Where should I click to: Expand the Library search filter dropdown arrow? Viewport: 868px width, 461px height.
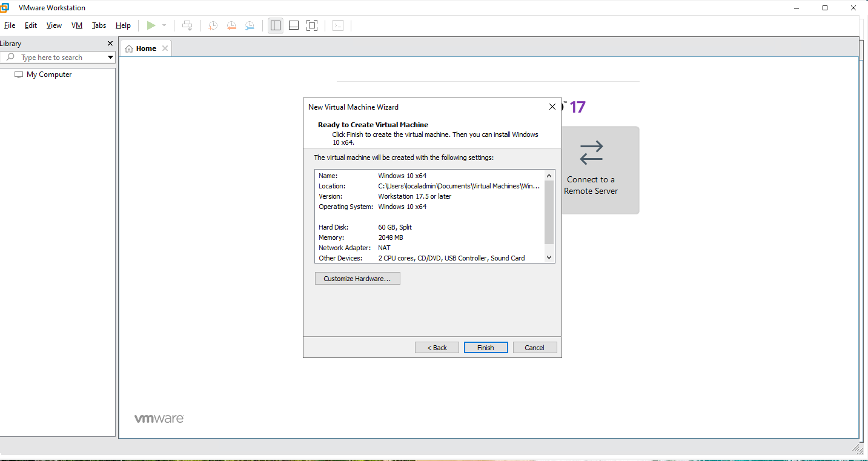coord(110,58)
